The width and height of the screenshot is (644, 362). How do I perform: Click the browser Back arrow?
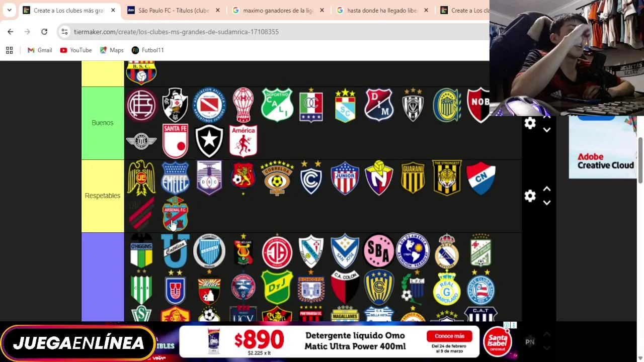point(11,32)
